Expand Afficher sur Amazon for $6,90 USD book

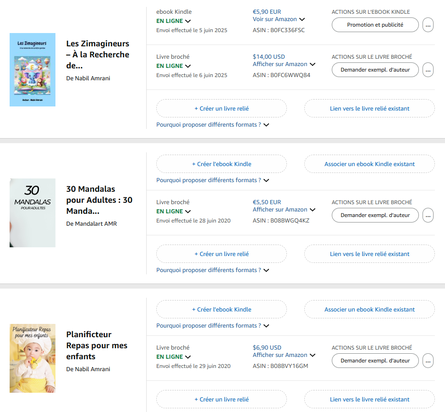pyautogui.click(x=284, y=355)
